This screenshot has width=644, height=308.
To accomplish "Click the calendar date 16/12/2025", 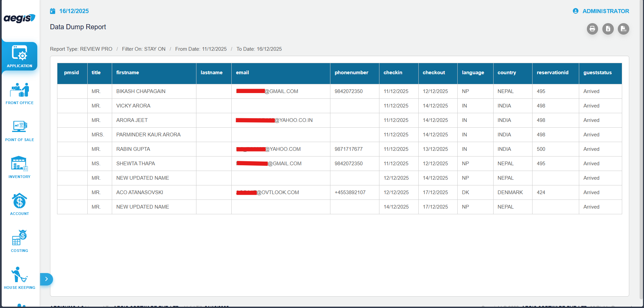I will pos(74,11).
